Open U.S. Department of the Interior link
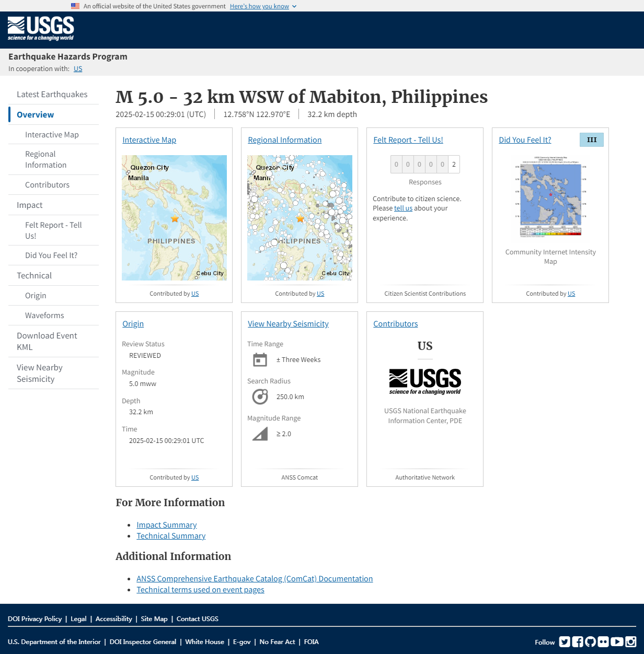This screenshot has width=644, height=654. [x=54, y=642]
